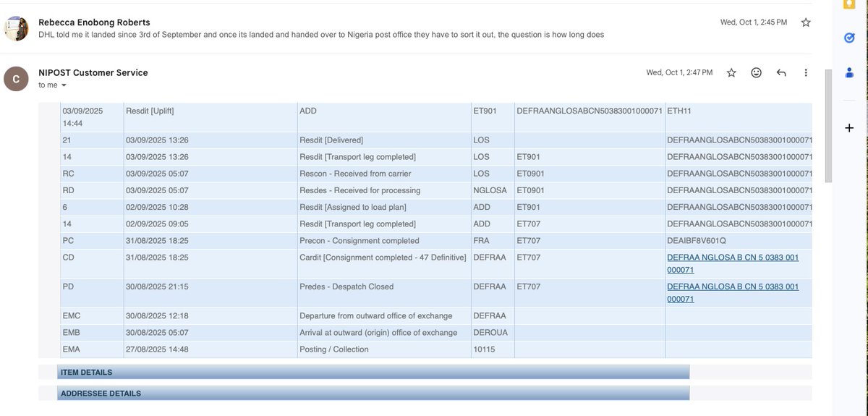Get add-ons plus icon in side panel
This screenshot has height=416, width=868.
849,128
